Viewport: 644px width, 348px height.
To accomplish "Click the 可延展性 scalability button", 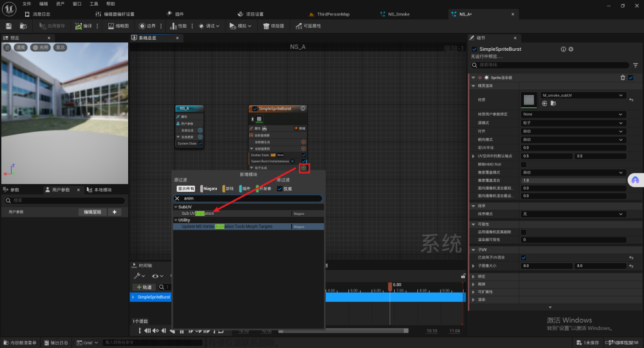I will pos(308,26).
